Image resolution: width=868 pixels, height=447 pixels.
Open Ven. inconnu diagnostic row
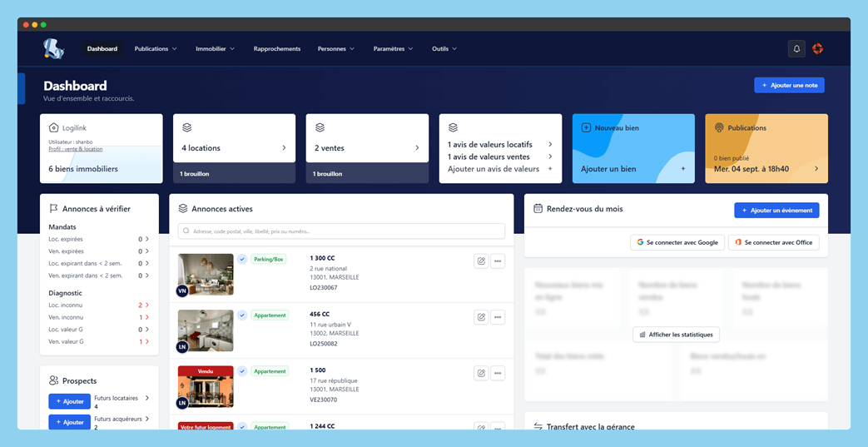[x=99, y=317]
